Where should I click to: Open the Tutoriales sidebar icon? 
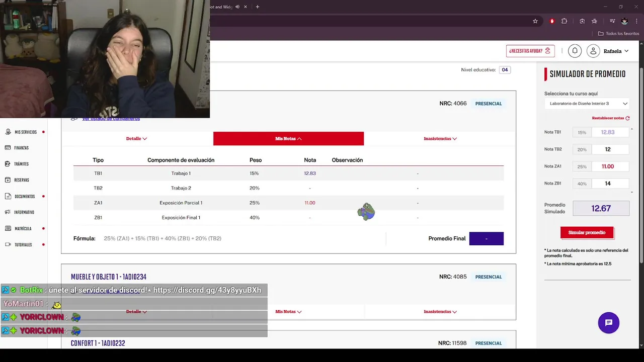(x=8, y=244)
